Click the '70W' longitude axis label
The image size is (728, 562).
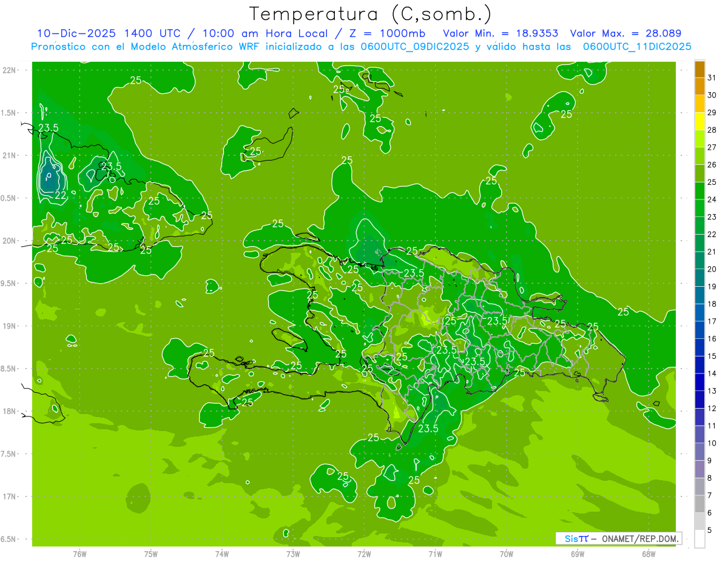[507, 554]
